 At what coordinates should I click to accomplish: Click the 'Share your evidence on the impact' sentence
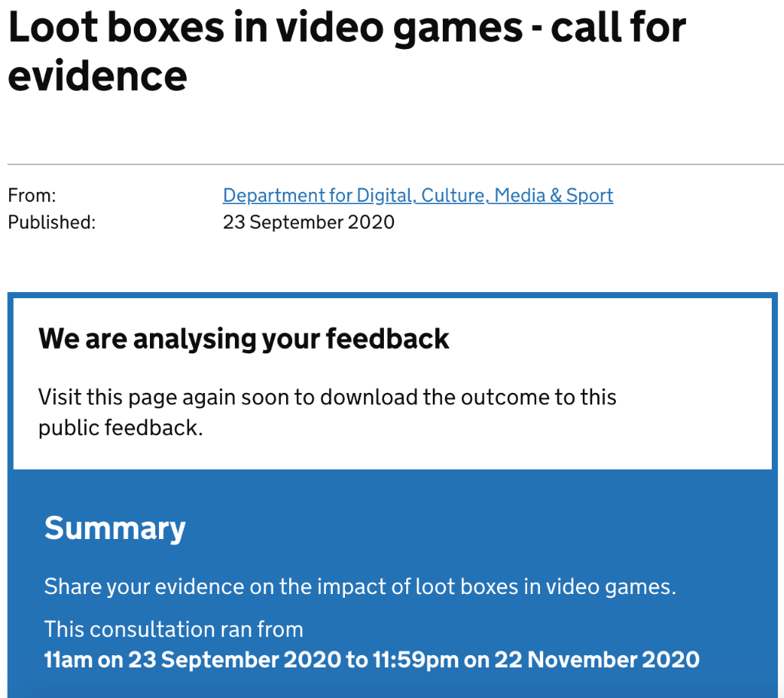pos(360,587)
